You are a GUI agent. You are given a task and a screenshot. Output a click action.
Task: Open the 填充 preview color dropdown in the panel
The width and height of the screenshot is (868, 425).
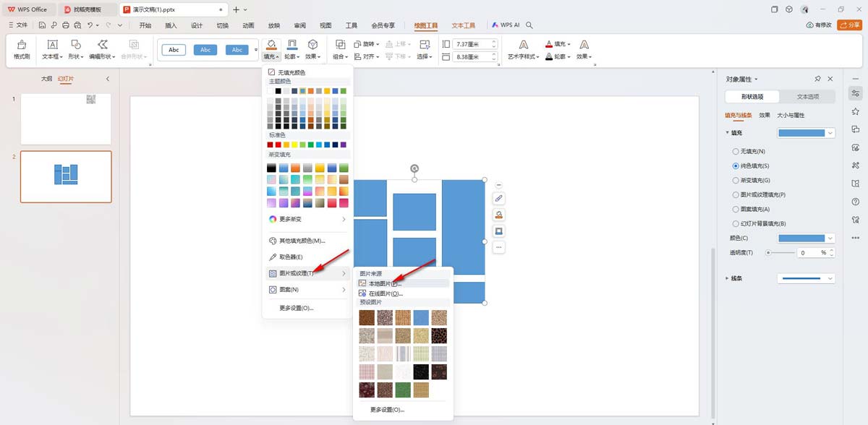tap(807, 132)
